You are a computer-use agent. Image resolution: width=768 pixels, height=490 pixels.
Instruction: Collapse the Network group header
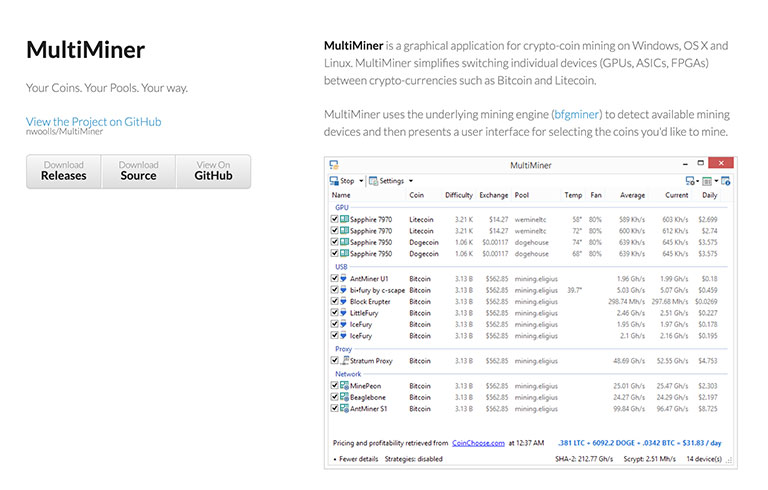point(348,374)
